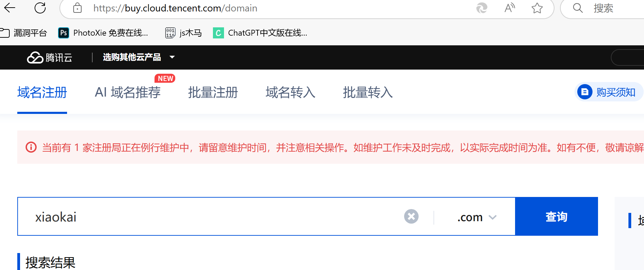Image resolution: width=644 pixels, height=270 pixels.
Task: Expand the 选购其他云产品 dropdown
Action: tap(139, 57)
